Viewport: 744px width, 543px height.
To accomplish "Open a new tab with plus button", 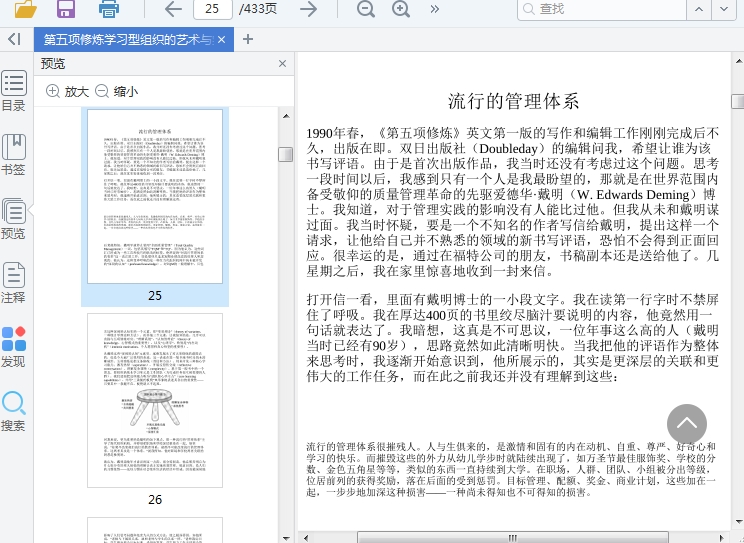I will pyautogui.click(x=248, y=40).
